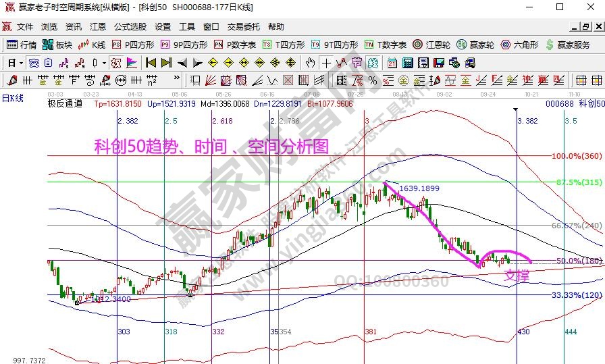Click the 430 time cycle marker
This screenshot has width=605, height=364.
pos(523,332)
